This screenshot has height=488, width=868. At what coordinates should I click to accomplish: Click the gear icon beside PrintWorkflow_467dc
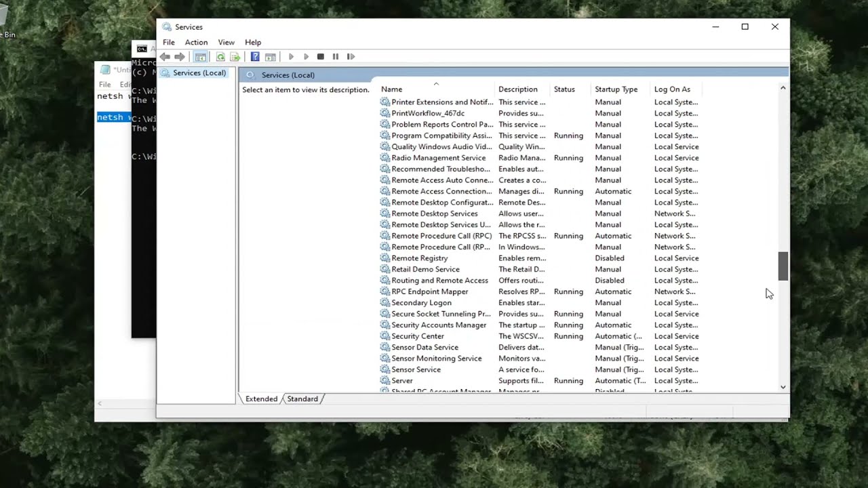click(385, 113)
